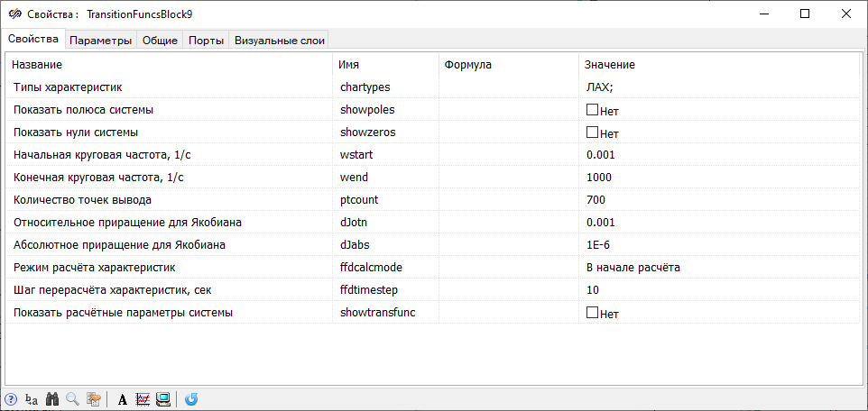
Task: Click the magnifying glass icon
Action: pyautogui.click(x=72, y=399)
